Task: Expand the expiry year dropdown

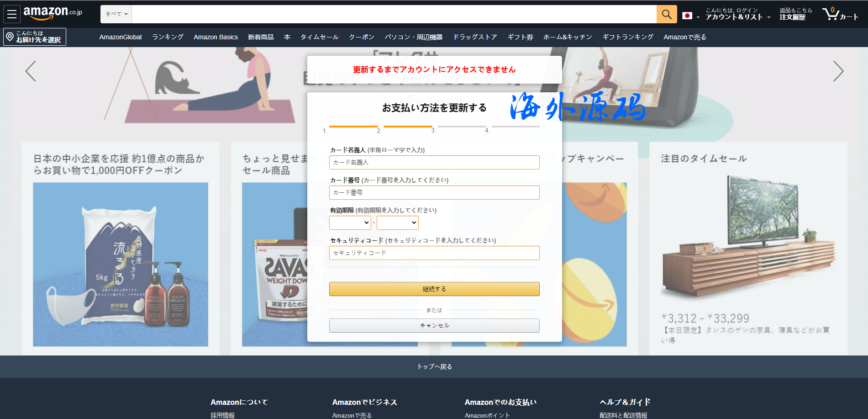Action: coord(397,223)
